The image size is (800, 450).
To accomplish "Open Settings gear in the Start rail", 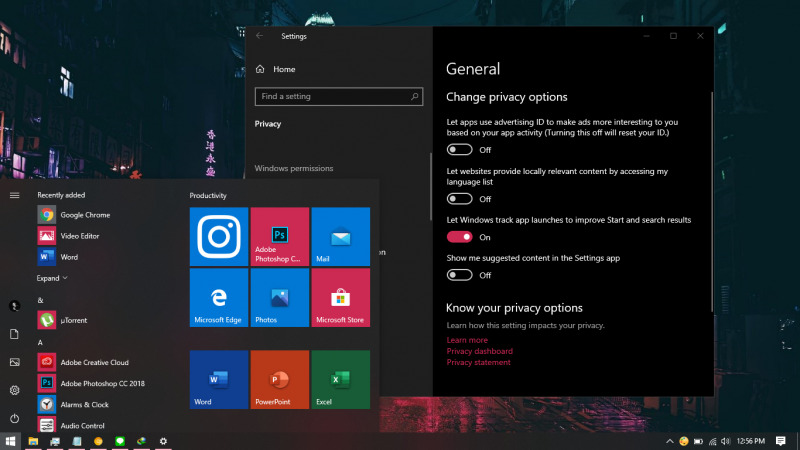I will tap(14, 390).
